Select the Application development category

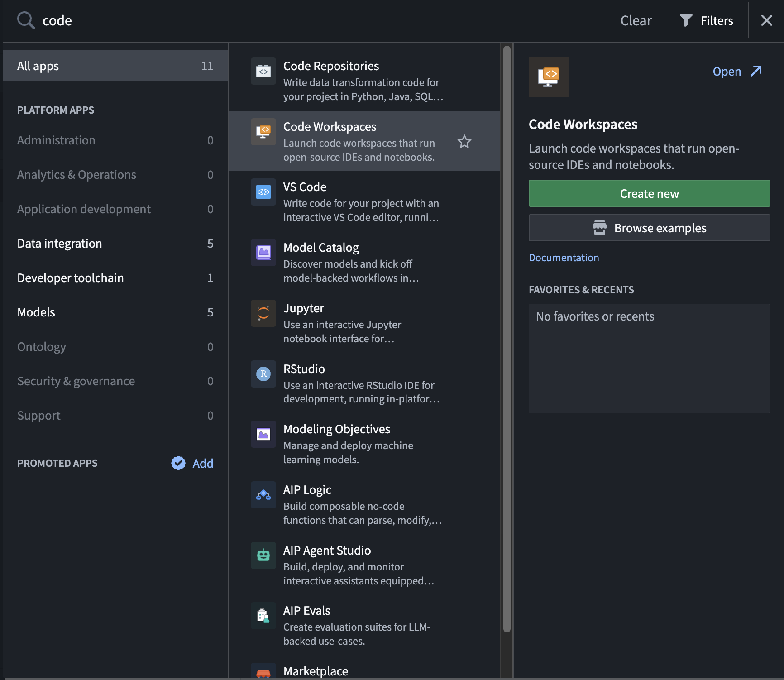point(115,209)
